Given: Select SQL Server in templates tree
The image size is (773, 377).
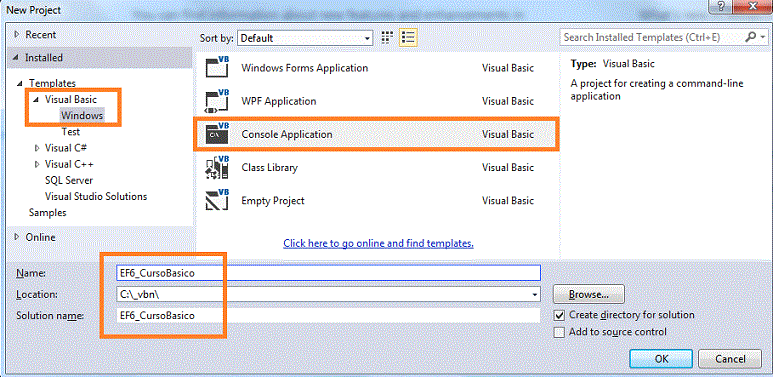Looking at the screenshot, I should 69,180.
